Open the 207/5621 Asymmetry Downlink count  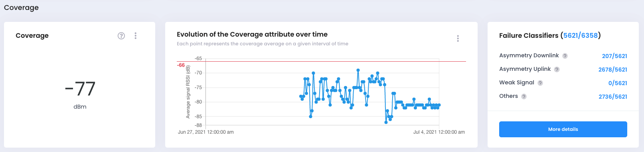click(x=614, y=56)
